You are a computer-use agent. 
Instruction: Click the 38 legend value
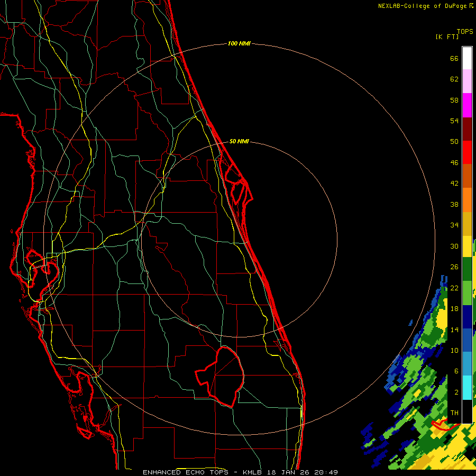pos(454,204)
